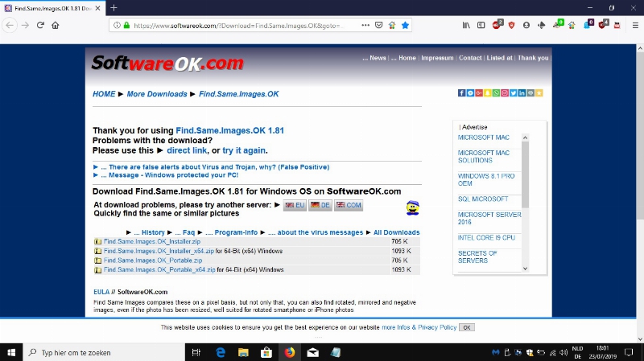Screen dimensions: 644x361
Task: Click the blue bookmark star in address bar
Action: coord(405,25)
